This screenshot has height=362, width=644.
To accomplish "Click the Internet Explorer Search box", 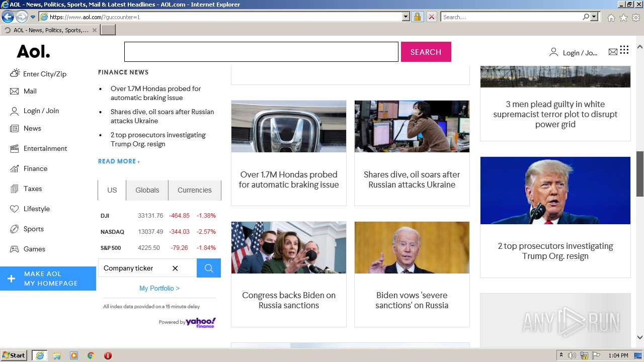I will [x=511, y=17].
